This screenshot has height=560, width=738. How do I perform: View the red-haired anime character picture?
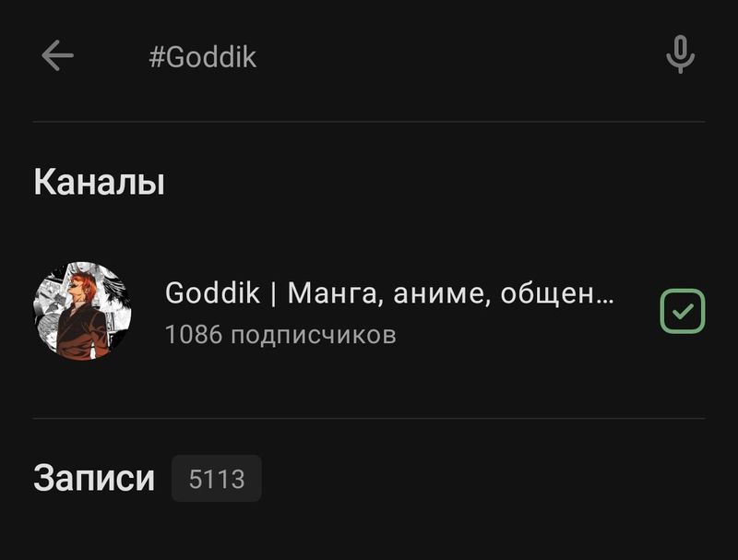point(83,311)
